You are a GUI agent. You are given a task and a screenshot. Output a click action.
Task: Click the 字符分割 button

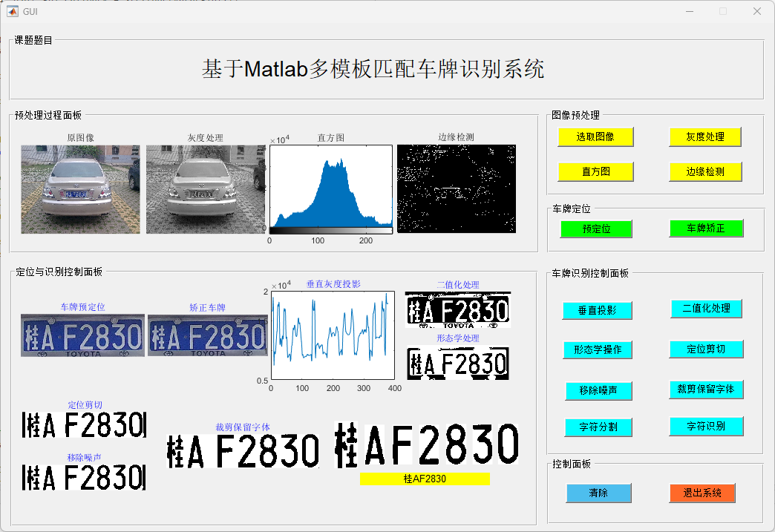[x=597, y=427]
